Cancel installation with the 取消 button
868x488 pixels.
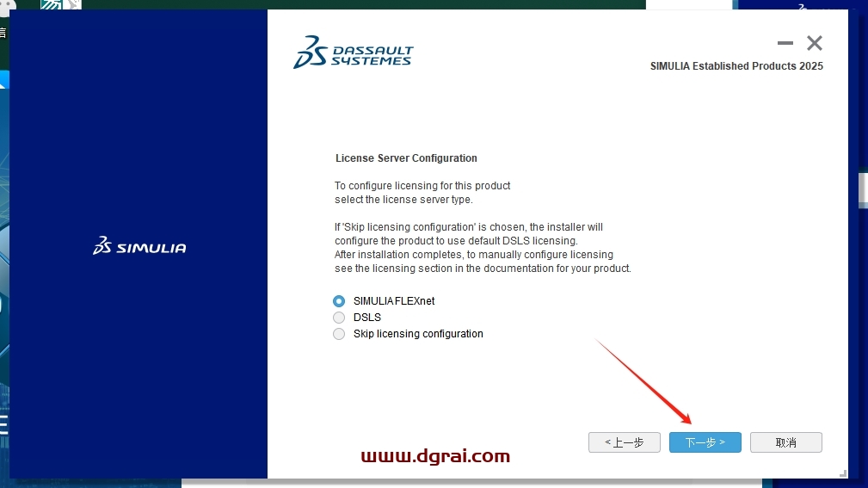coord(786,442)
